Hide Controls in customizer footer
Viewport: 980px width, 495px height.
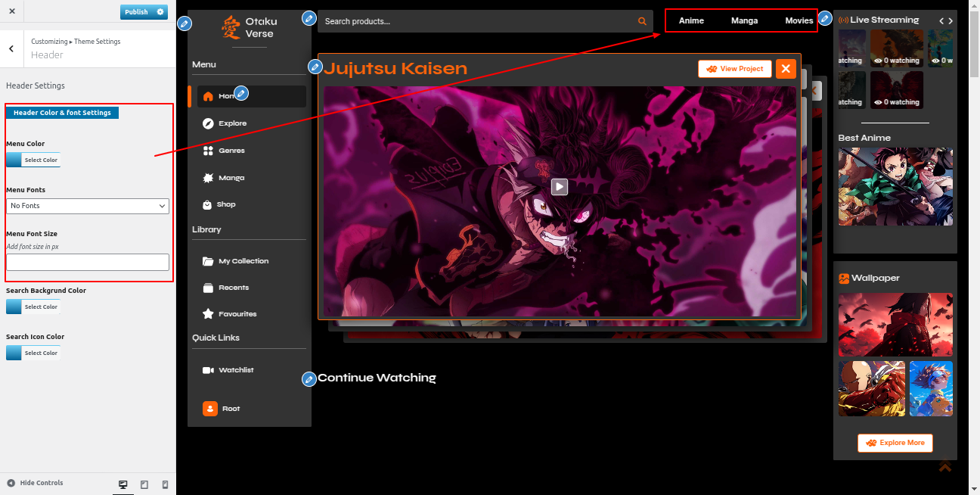[x=35, y=483]
